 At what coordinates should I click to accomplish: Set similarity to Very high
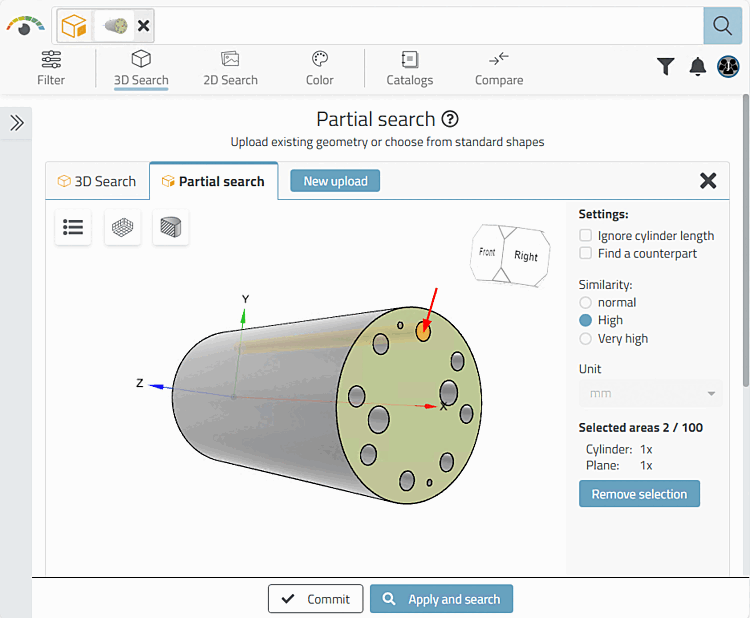click(x=586, y=339)
